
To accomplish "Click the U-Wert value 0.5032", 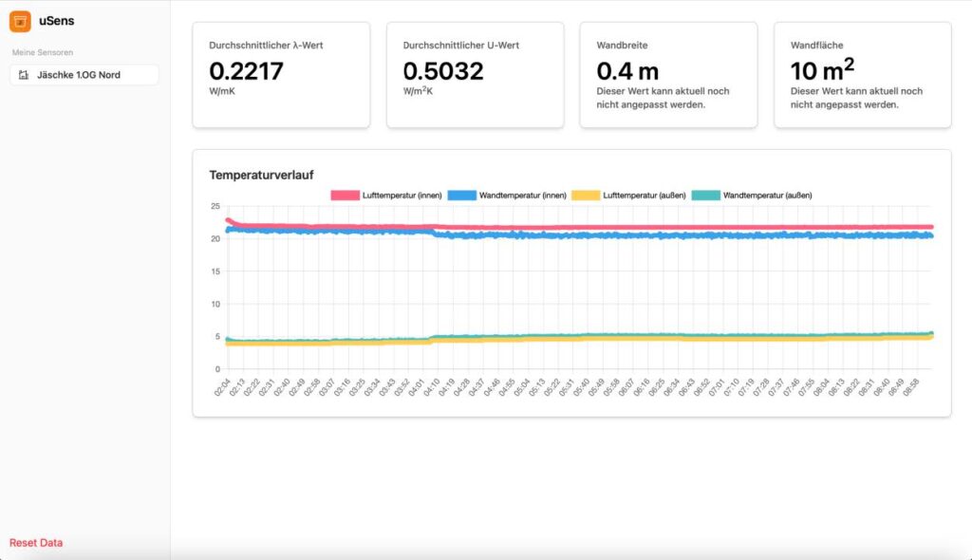I will [443, 72].
